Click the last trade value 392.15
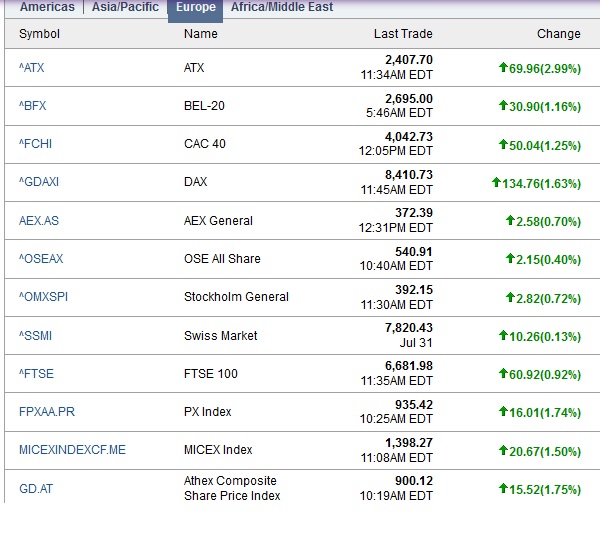This screenshot has width=601, height=542. (414, 290)
